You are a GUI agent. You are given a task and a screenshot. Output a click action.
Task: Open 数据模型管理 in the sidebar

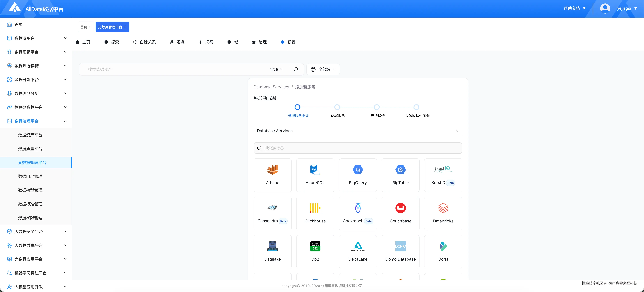[x=30, y=190]
